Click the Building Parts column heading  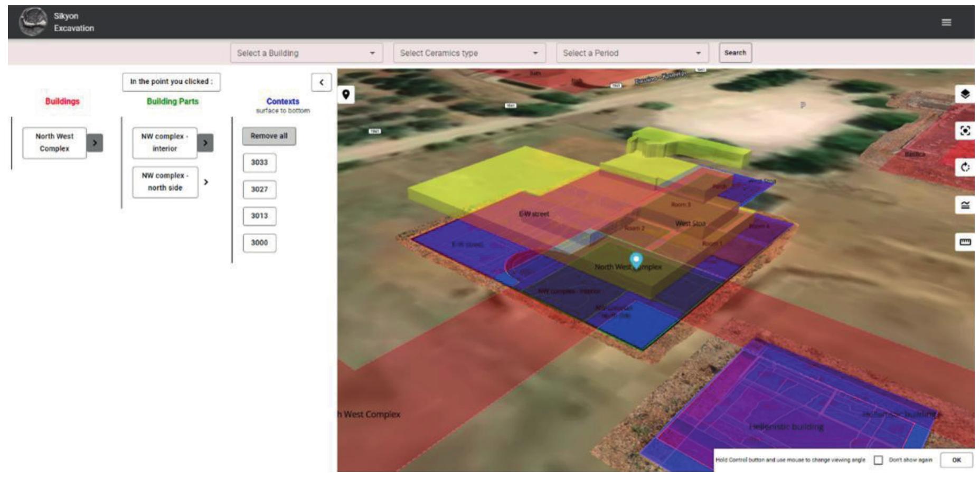pyautogui.click(x=173, y=101)
